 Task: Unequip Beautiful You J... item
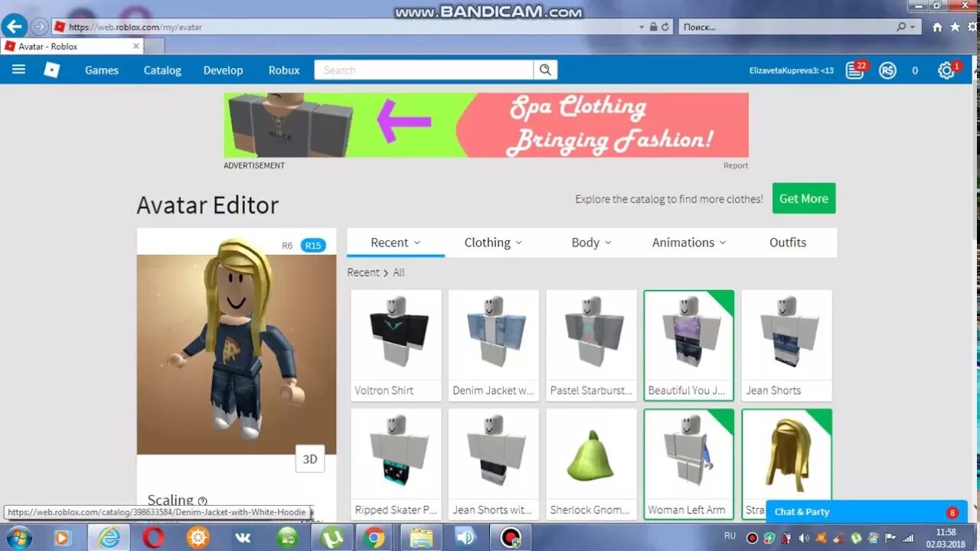click(x=688, y=345)
